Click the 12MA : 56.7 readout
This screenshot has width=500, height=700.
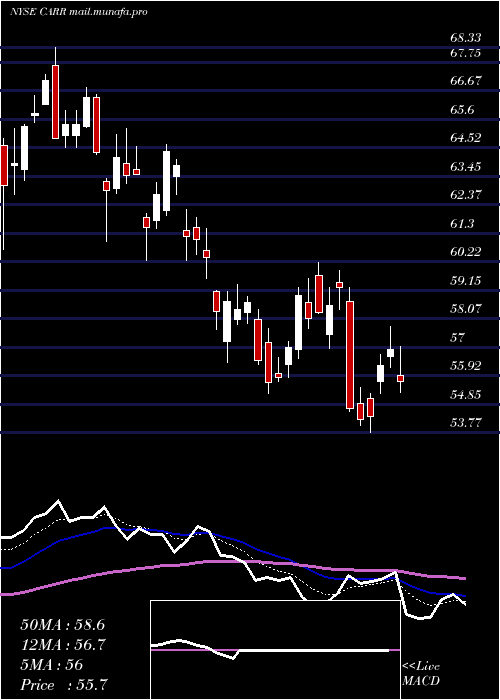tap(62, 645)
